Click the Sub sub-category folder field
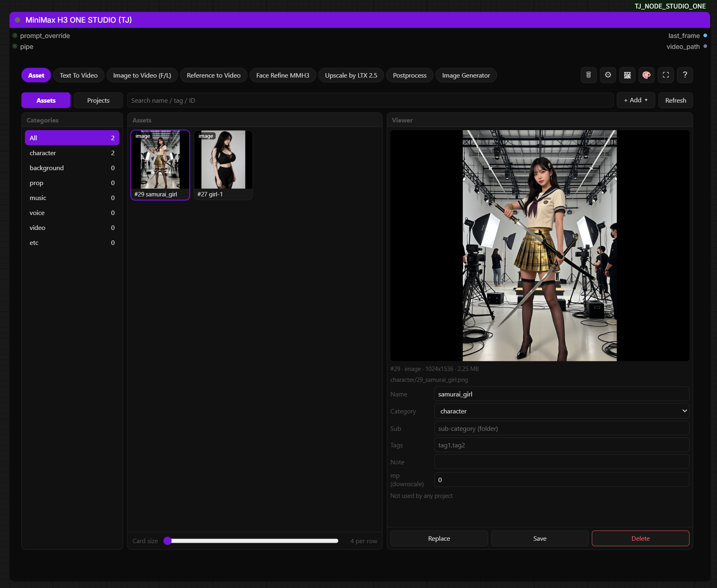 561,428
